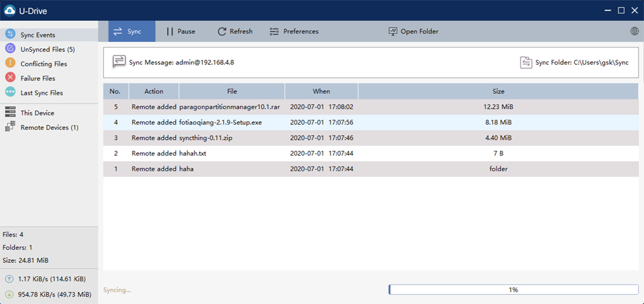
Task: Click the globe language icon
Action: tap(635, 31)
